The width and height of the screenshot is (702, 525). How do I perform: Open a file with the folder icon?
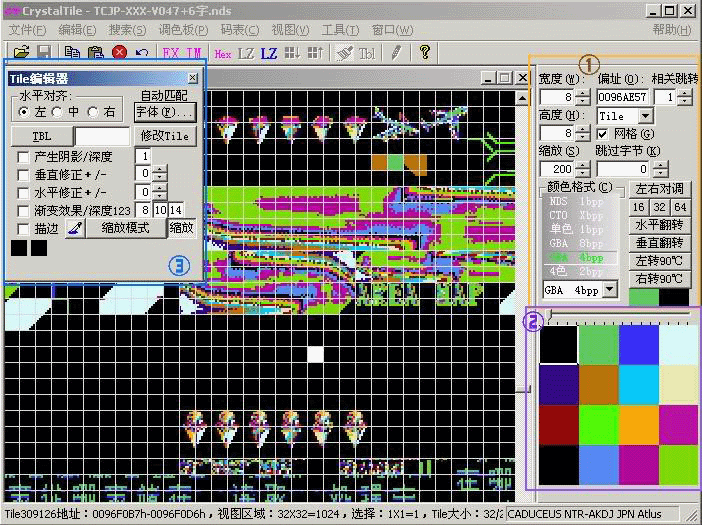click(x=21, y=53)
